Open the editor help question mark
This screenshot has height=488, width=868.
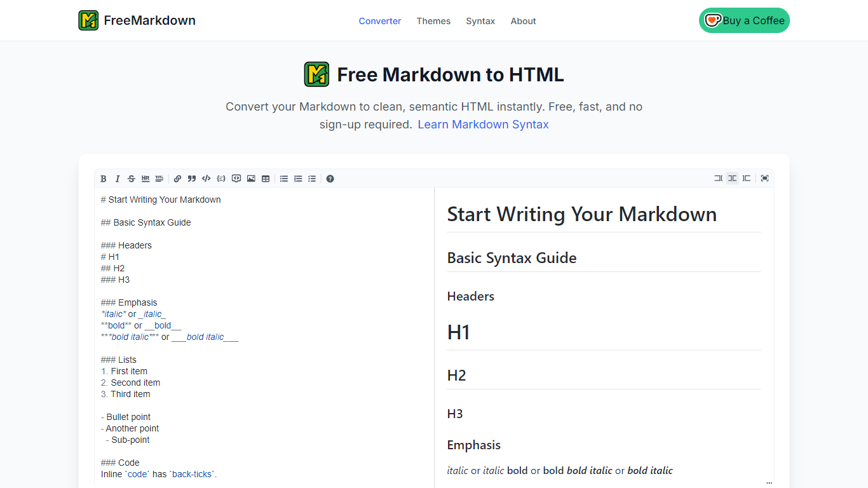pyautogui.click(x=330, y=179)
